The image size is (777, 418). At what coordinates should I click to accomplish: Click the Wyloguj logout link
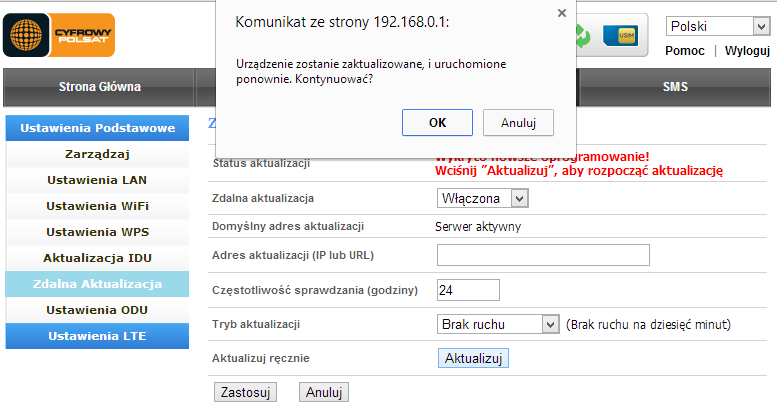pos(747,51)
